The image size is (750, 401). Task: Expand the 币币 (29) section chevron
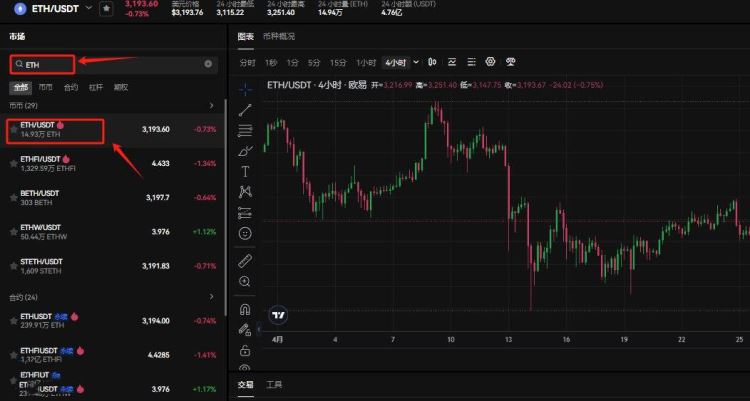211,105
